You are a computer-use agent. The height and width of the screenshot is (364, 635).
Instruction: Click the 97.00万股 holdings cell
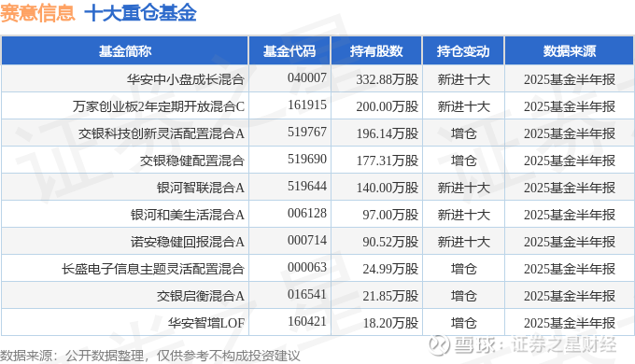pyautogui.click(x=390, y=215)
